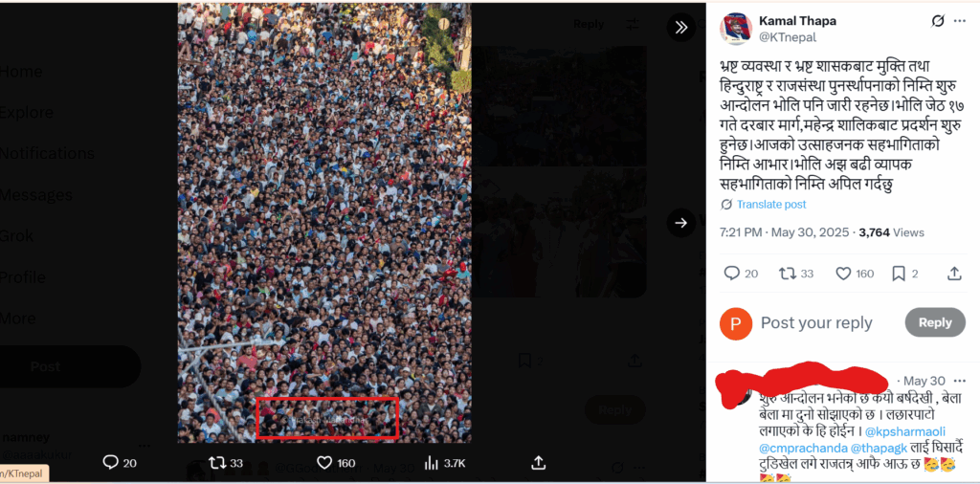The image size is (980, 484).
Task: Click the Grok circle-slash icon beside the profile name
Action: pos(938,21)
